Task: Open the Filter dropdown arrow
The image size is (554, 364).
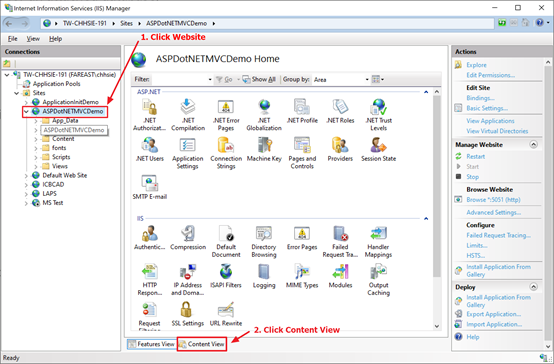Action: (210, 80)
